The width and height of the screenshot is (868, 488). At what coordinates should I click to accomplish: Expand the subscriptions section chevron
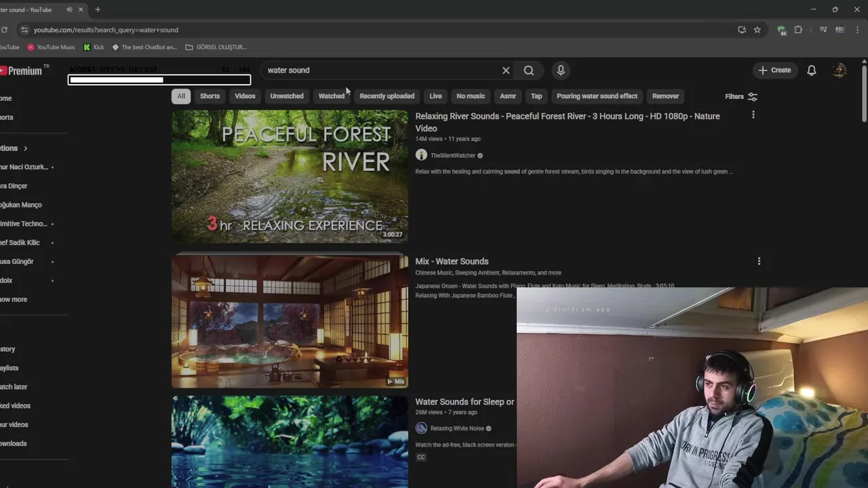click(x=25, y=148)
